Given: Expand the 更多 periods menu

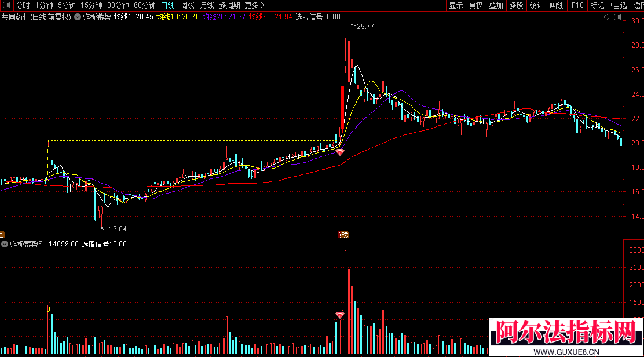Looking at the screenshot, I should pos(254,5).
